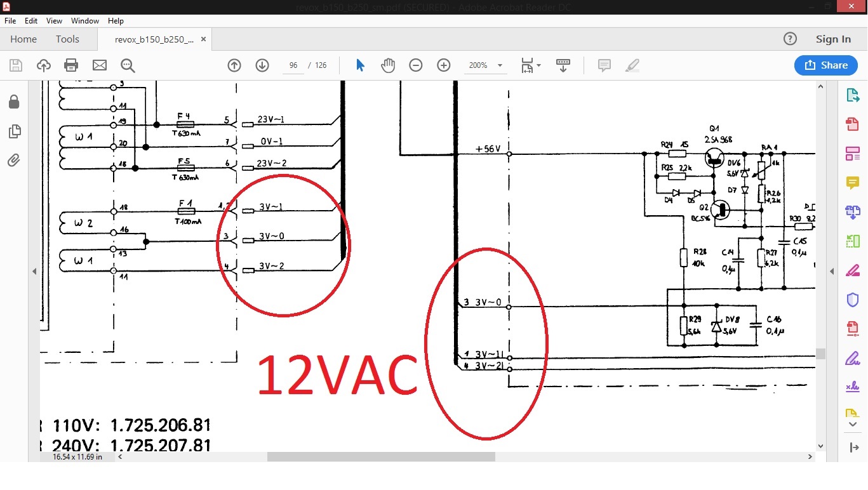Expand the left navigation pane
Viewport: 868px width, 490px height.
(34, 271)
